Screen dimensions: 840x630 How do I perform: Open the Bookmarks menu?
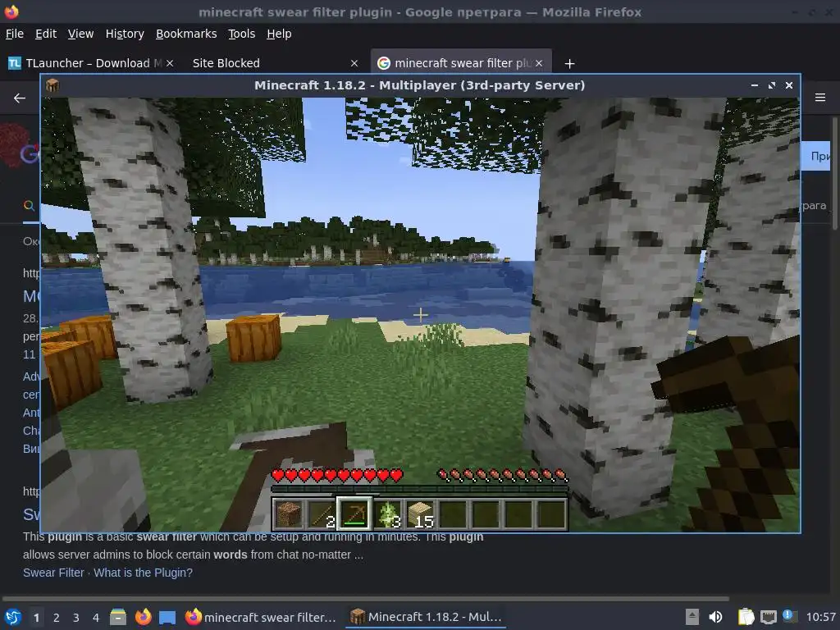pyautogui.click(x=186, y=34)
